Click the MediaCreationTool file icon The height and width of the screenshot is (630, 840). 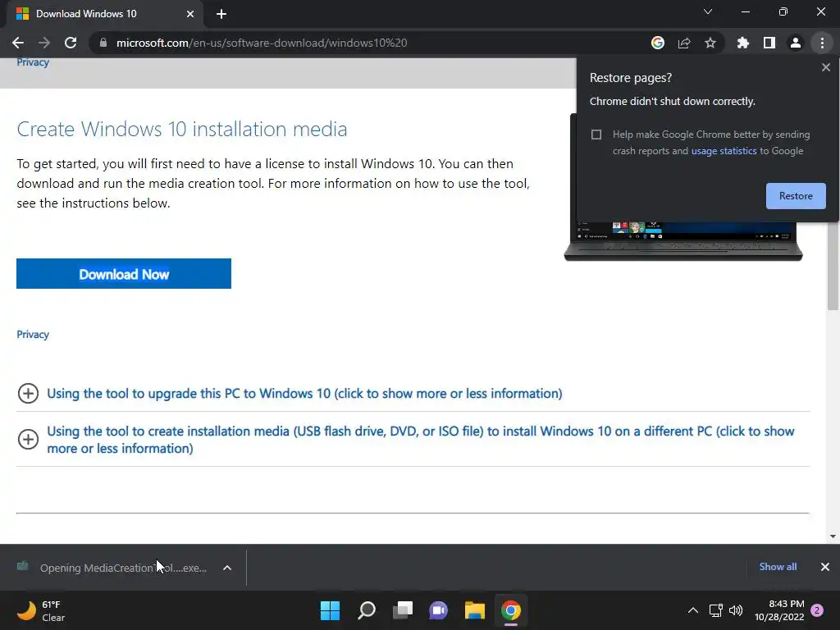[22, 566]
